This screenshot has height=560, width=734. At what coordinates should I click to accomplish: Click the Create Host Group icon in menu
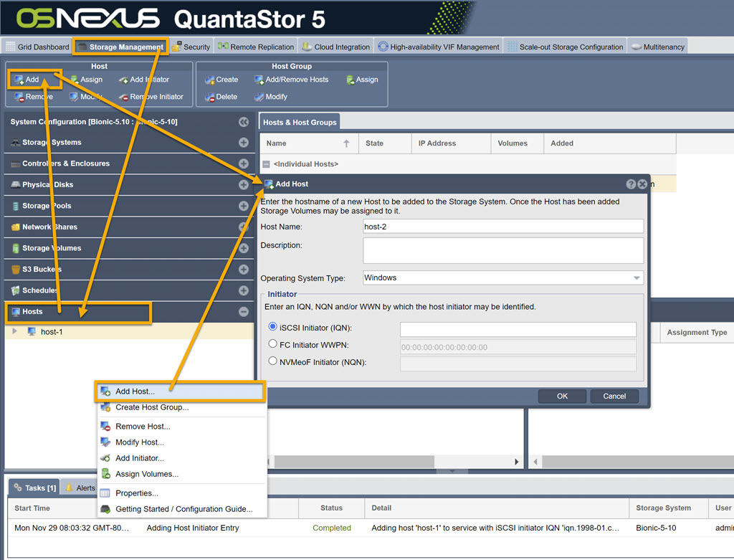105,407
